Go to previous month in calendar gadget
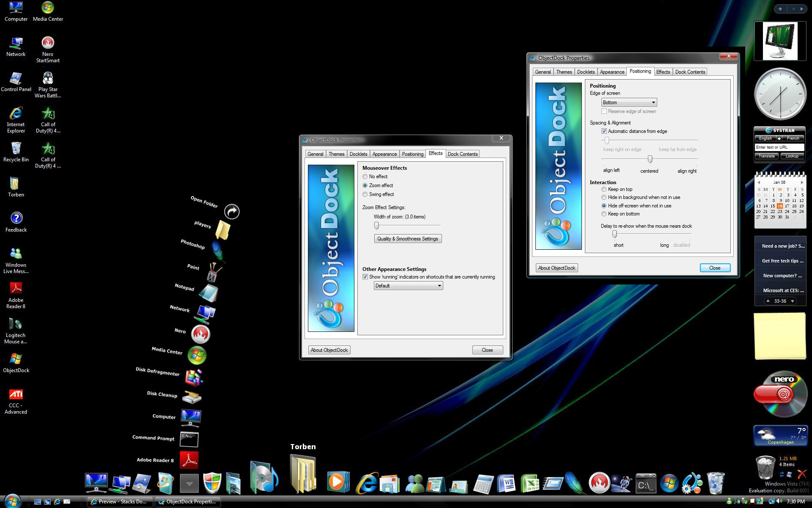Viewport: 812px width, 508px height. [758, 182]
